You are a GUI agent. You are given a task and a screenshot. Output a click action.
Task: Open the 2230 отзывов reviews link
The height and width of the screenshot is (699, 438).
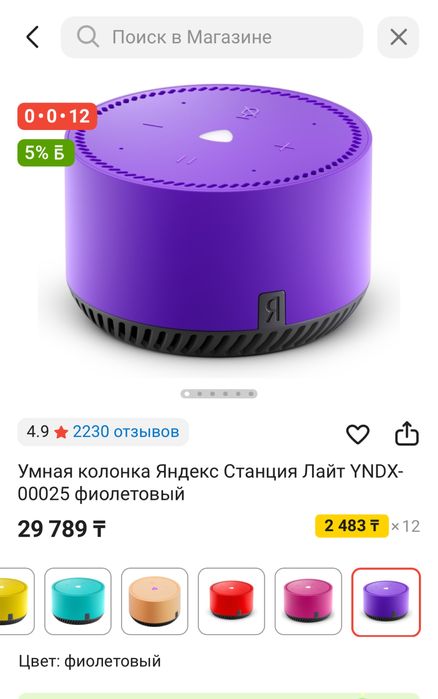126,432
